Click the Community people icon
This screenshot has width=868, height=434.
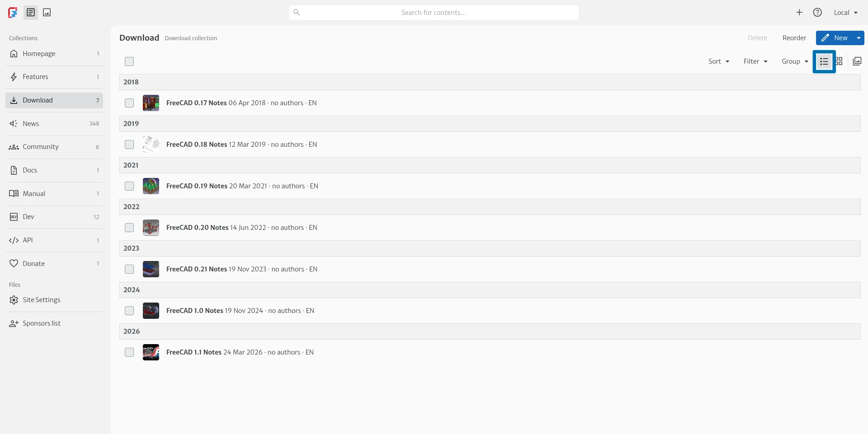pyautogui.click(x=14, y=147)
